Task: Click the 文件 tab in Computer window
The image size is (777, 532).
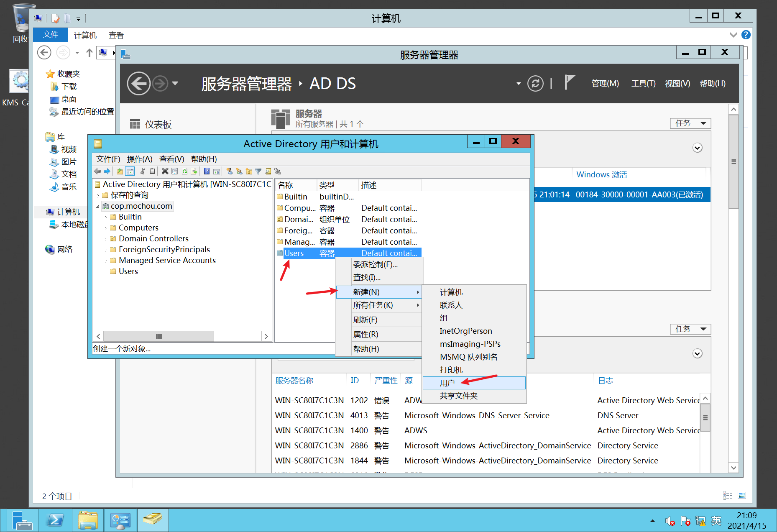Action: [x=50, y=34]
